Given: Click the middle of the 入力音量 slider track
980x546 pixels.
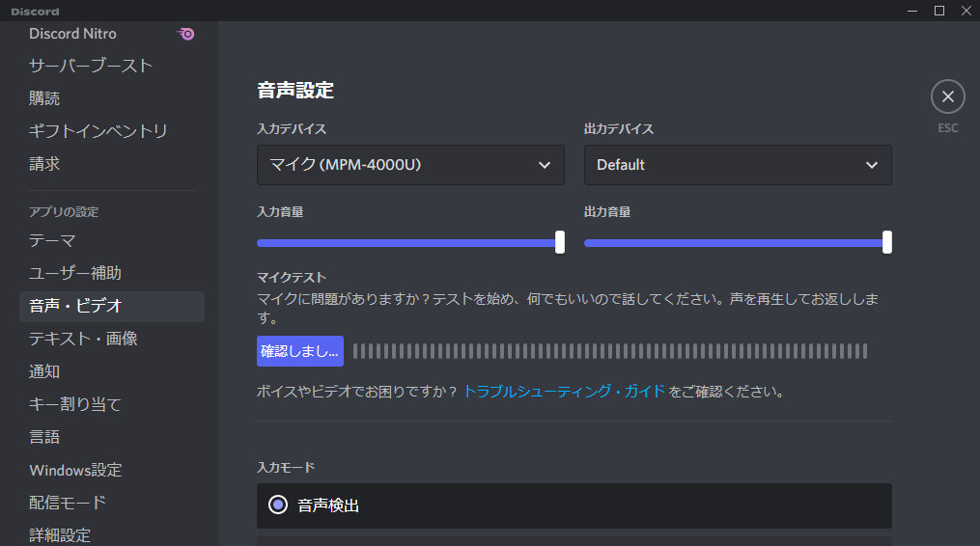Looking at the screenshot, I should point(410,243).
